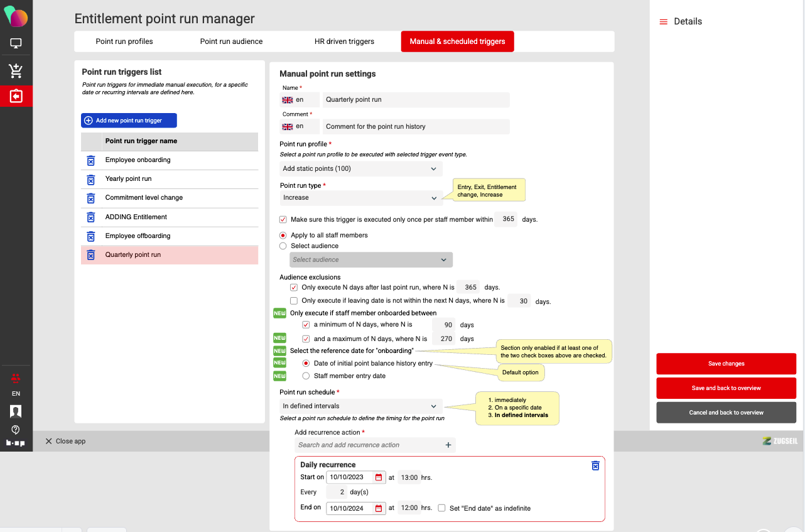
Task: Enable Set "End date" as indefinite
Action: [442, 508]
